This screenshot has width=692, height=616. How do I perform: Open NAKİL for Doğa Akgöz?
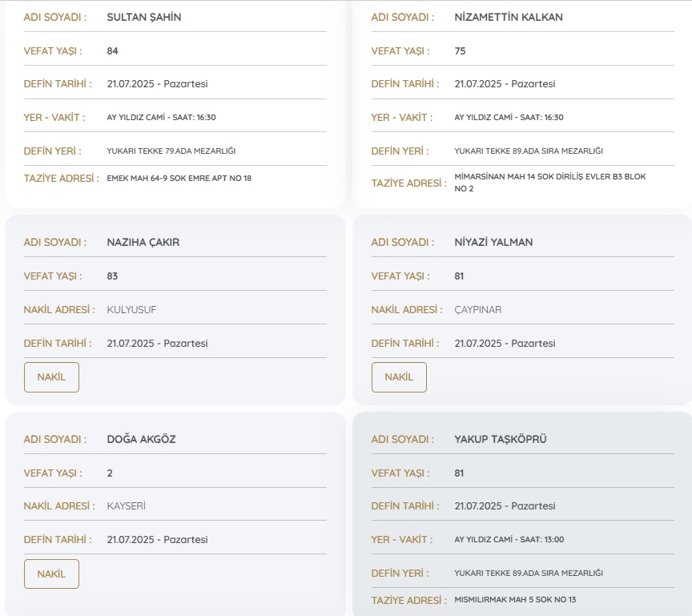tap(51, 574)
